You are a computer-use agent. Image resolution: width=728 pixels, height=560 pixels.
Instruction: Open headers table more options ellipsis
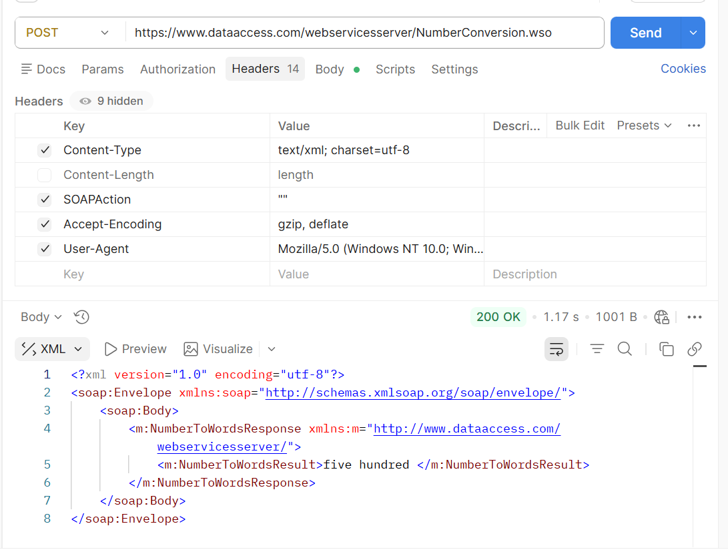coord(694,125)
